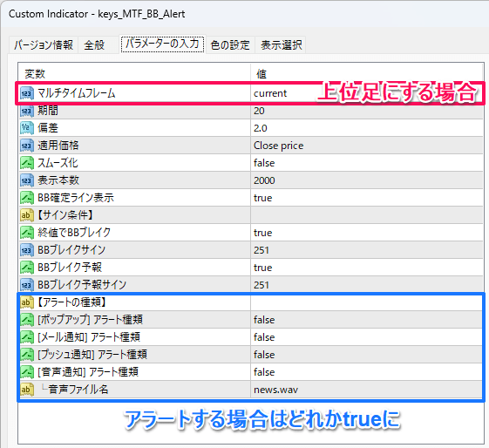The image size is (489, 448).
Task: Click the string icon beside 音声ファイル名
Action: (27, 390)
